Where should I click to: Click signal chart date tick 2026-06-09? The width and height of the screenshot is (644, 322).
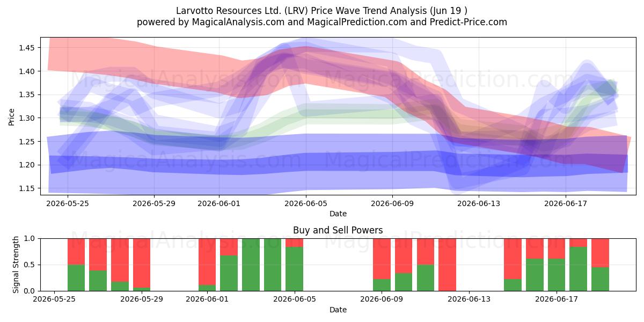point(382,299)
